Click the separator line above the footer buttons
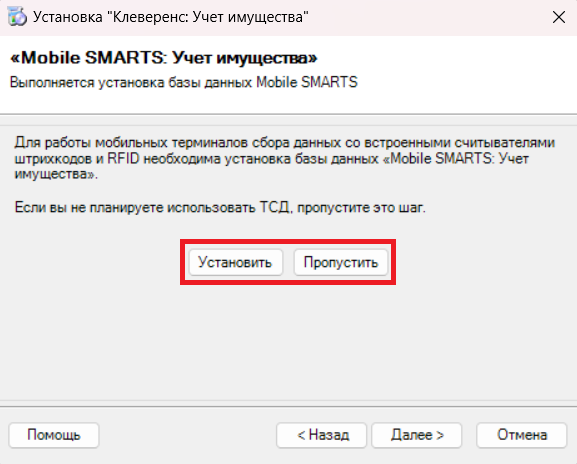 coord(288,407)
